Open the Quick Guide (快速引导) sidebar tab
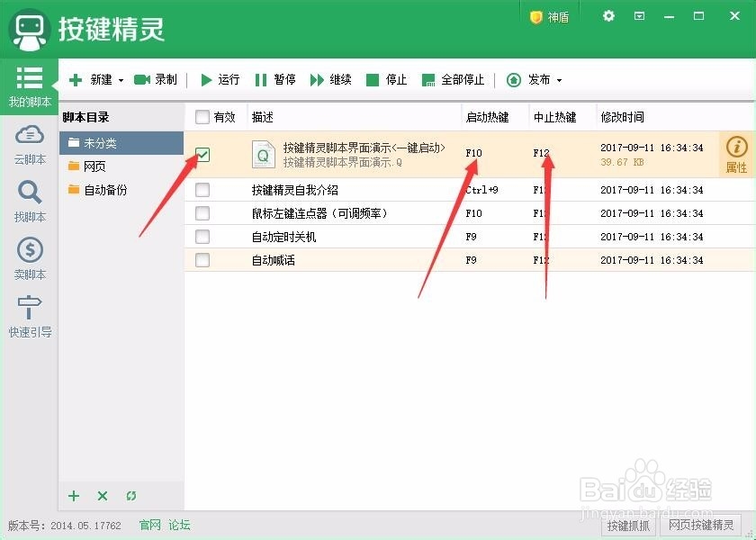The width and height of the screenshot is (756, 540). (30, 317)
